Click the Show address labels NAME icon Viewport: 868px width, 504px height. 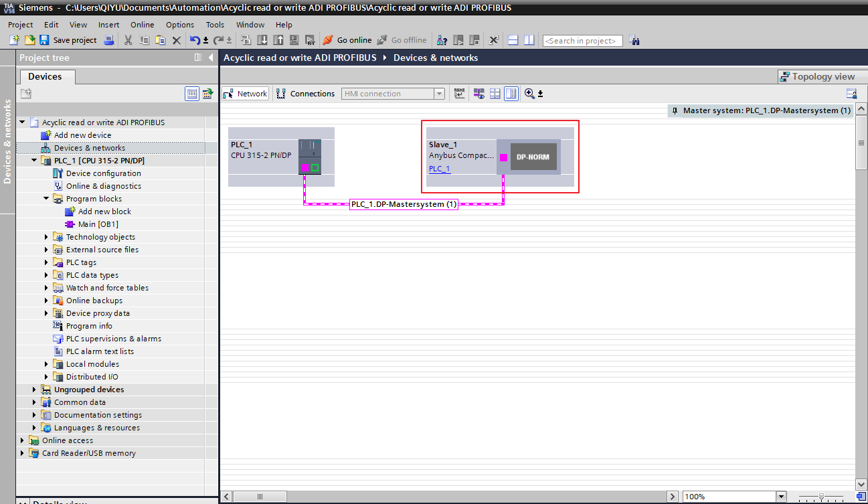(x=459, y=94)
